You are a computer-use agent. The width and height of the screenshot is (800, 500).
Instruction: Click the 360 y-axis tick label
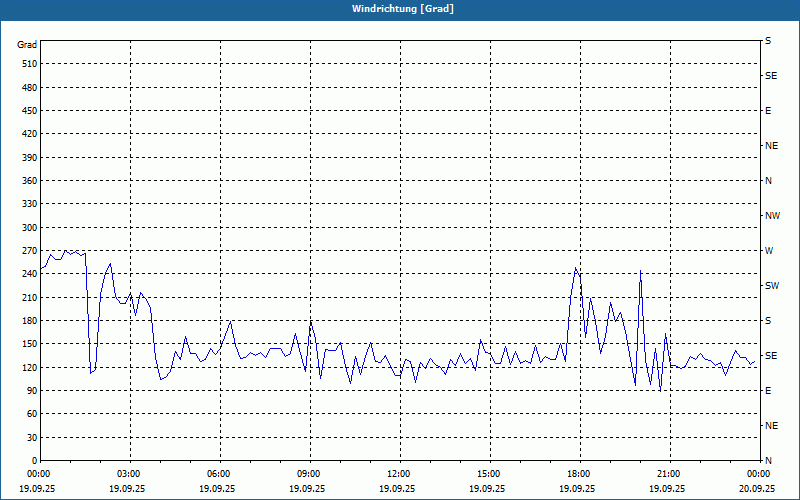click(x=30, y=181)
